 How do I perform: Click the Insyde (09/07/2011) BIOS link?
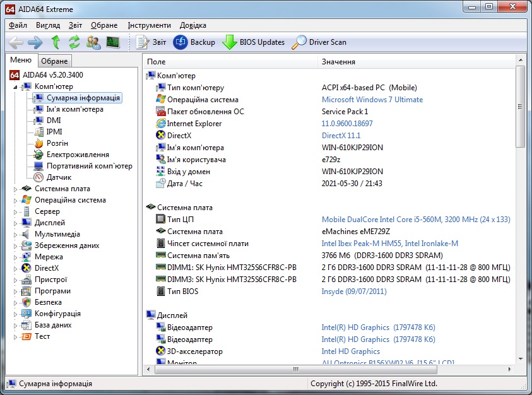[354, 292]
